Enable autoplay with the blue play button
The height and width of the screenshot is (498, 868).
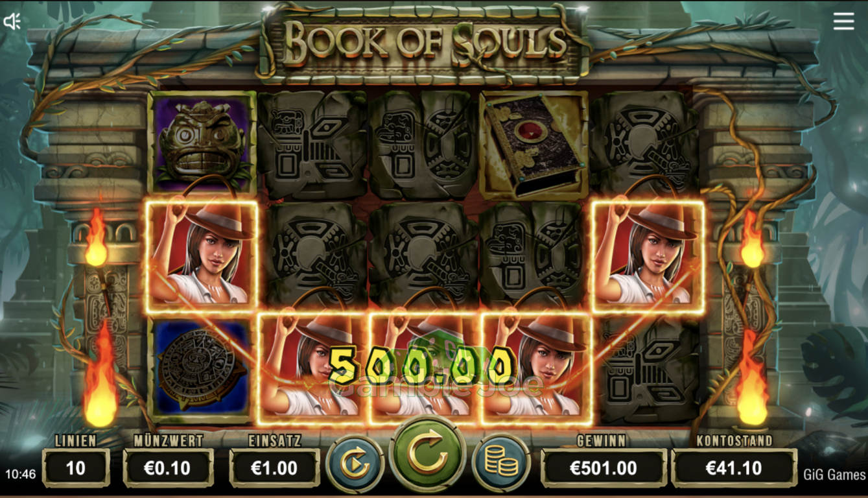tap(355, 464)
